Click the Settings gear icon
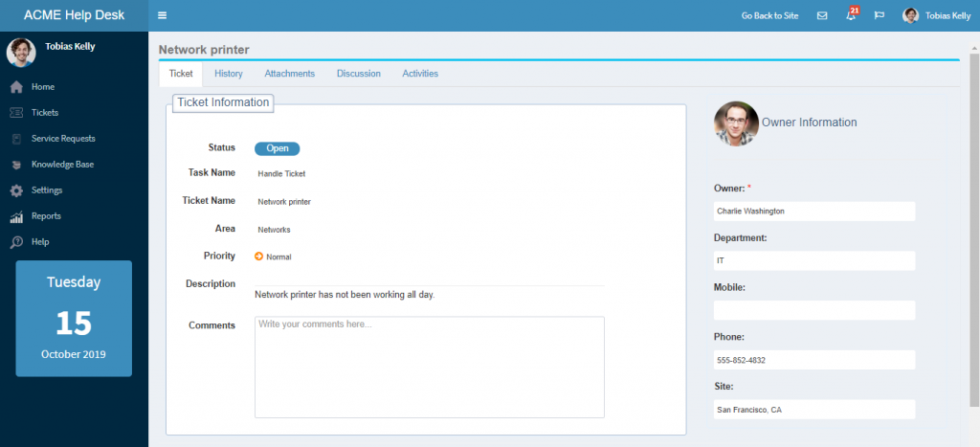 coord(17,190)
